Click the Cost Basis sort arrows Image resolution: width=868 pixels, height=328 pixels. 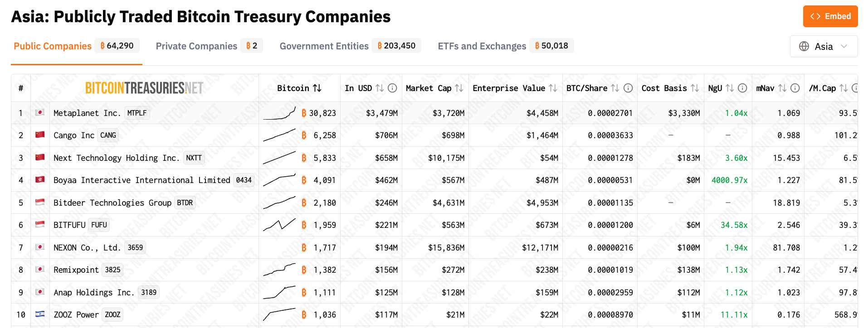tap(695, 88)
